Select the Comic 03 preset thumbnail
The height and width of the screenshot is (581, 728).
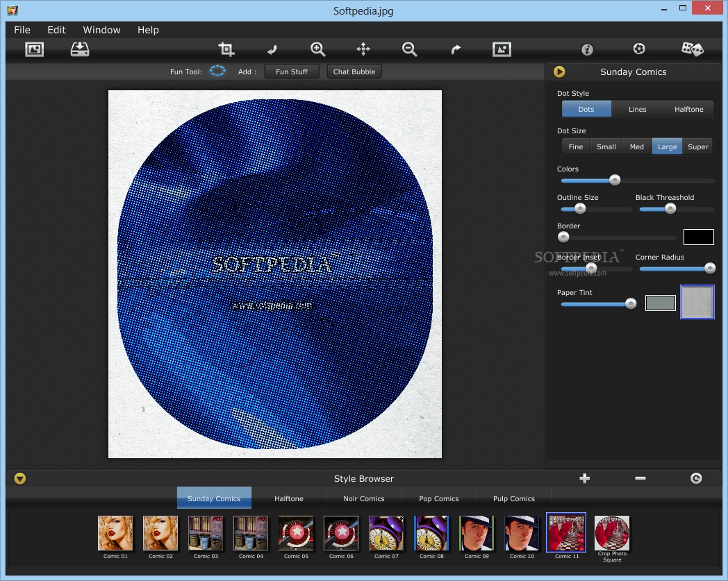tap(206, 533)
